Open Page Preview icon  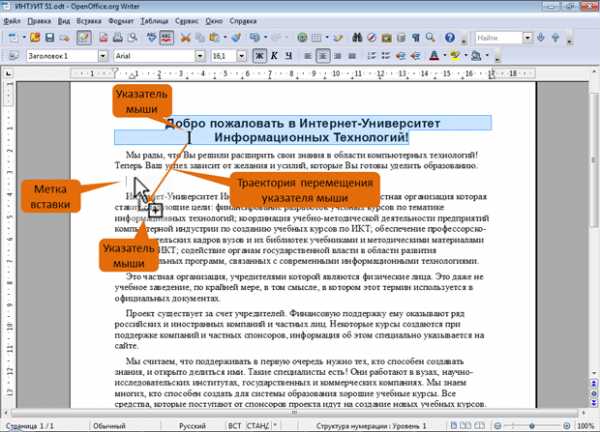click(x=132, y=37)
